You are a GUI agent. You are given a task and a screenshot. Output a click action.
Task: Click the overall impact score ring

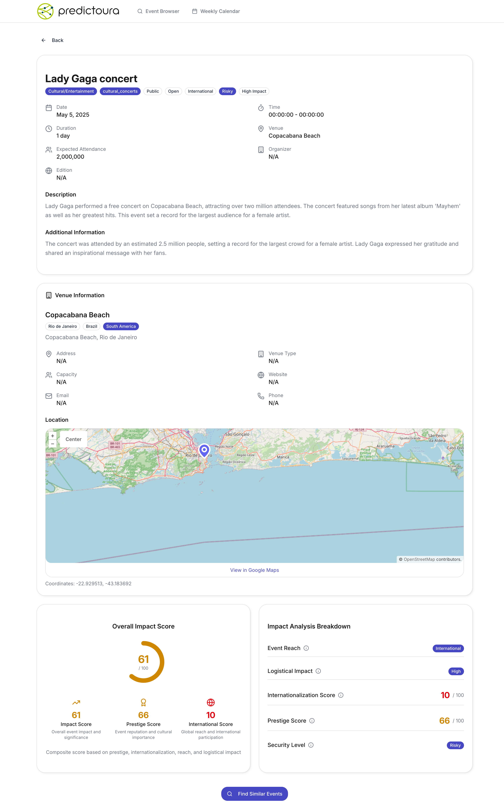pyautogui.click(x=143, y=662)
